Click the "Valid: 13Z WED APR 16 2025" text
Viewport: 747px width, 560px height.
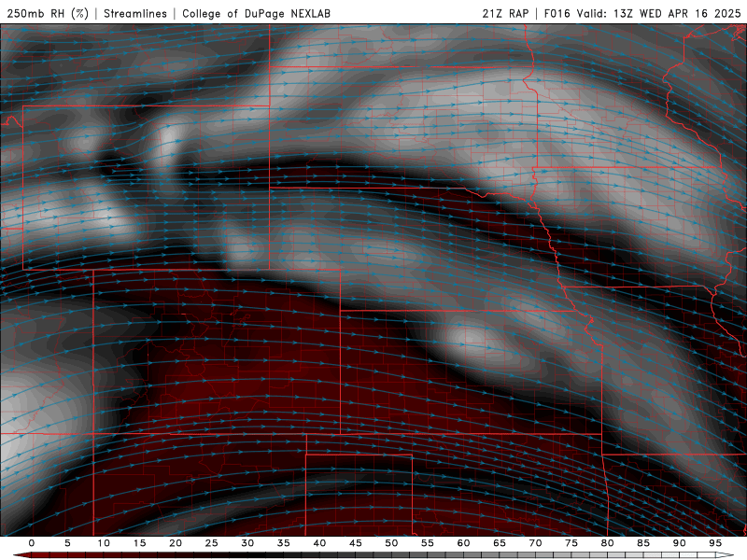click(659, 13)
